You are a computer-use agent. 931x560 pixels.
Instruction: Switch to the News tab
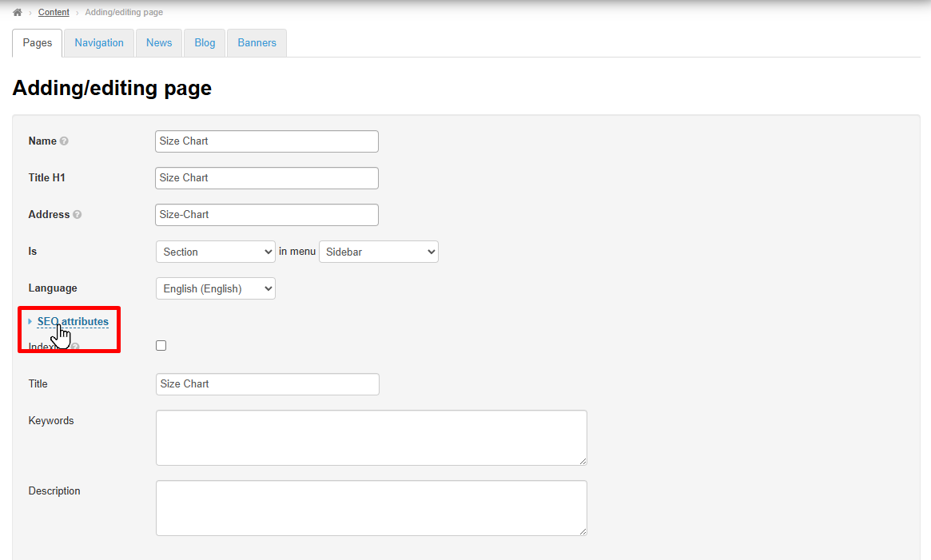coord(159,43)
